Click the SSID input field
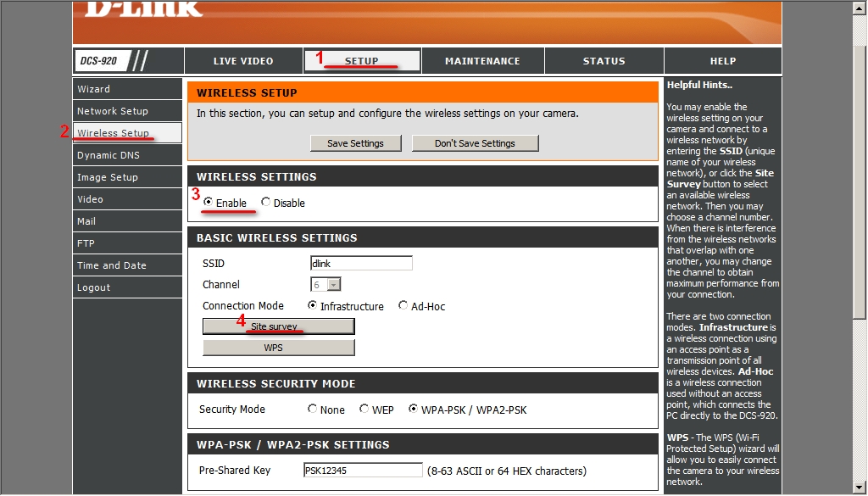 [361, 264]
